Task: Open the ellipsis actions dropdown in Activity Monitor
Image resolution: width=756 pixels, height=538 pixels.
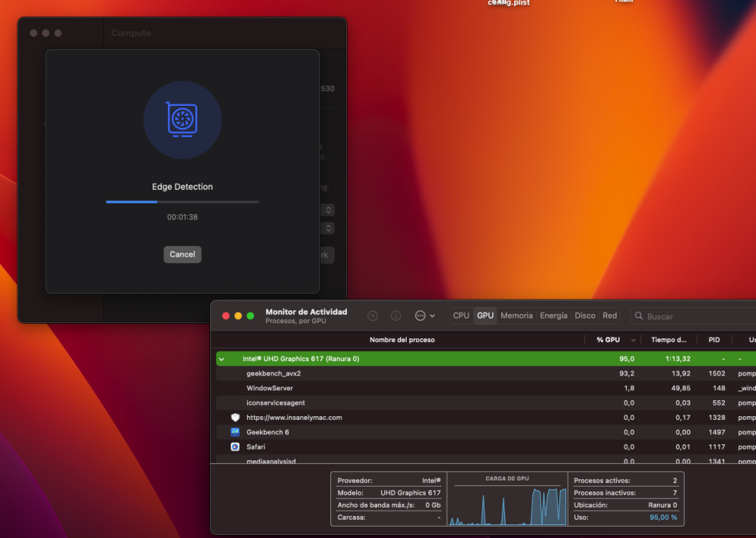Action: (x=425, y=316)
